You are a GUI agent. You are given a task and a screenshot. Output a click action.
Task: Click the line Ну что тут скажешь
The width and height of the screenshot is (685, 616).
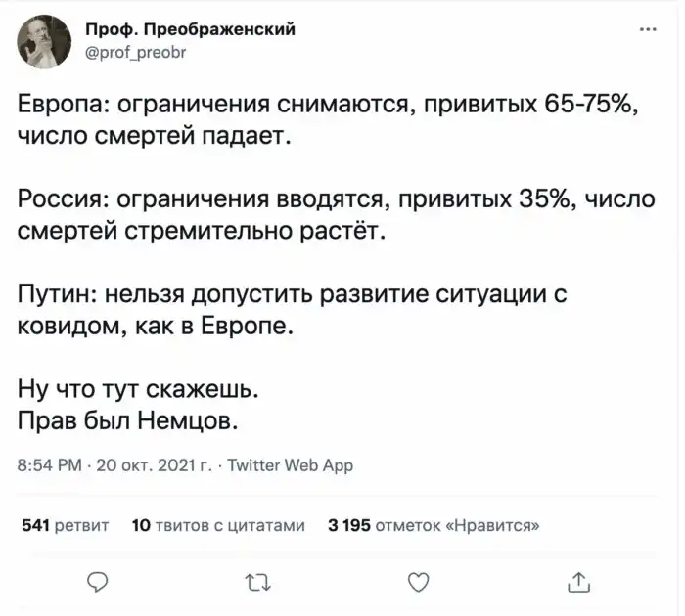(x=138, y=390)
